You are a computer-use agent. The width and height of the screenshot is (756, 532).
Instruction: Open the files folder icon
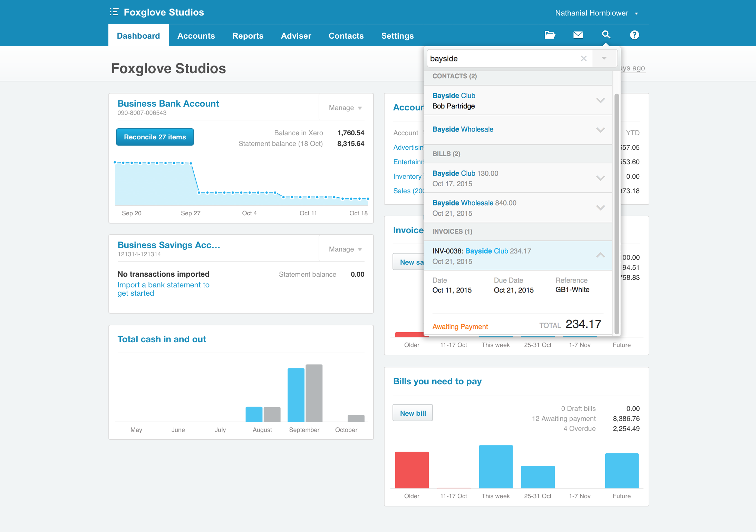[x=550, y=35]
